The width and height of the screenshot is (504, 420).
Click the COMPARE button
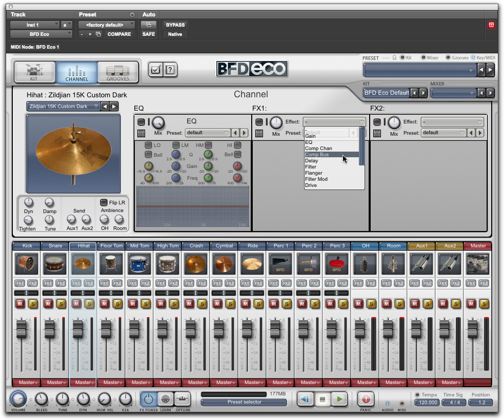[x=119, y=34]
